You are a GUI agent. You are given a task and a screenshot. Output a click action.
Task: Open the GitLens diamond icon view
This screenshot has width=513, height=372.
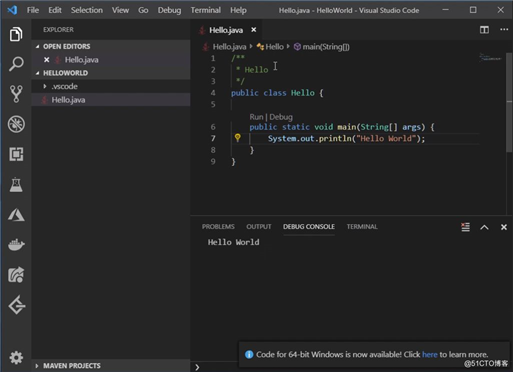(x=16, y=305)
